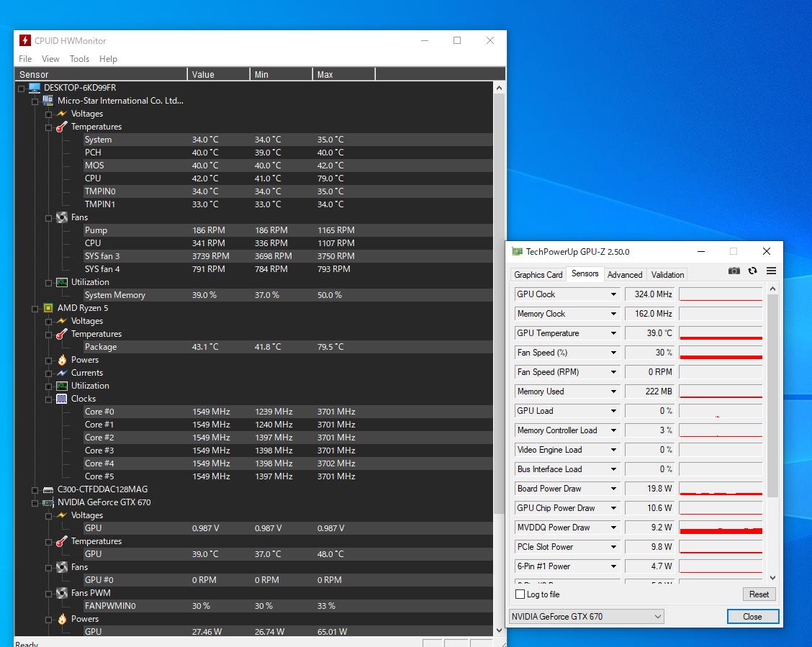Open the View menu in HWMonitor
This screenshot has width=812, height=647.
pos(50,59)
